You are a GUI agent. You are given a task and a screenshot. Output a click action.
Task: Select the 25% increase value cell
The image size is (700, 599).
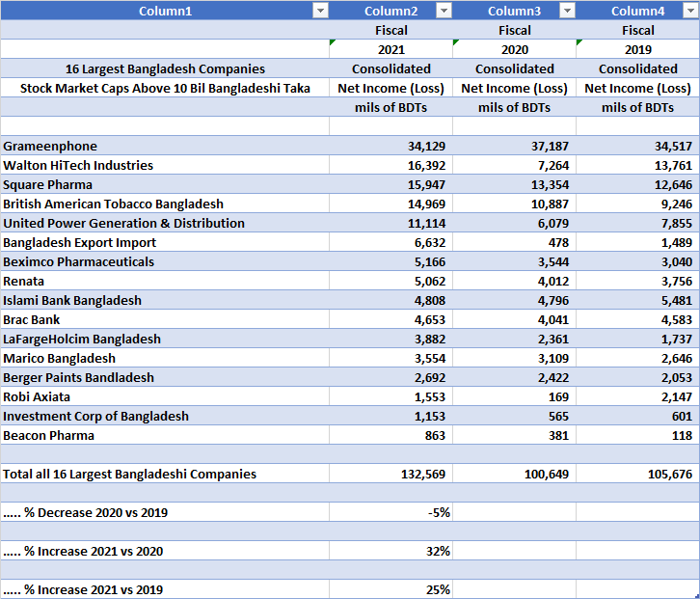coord(391,589)
